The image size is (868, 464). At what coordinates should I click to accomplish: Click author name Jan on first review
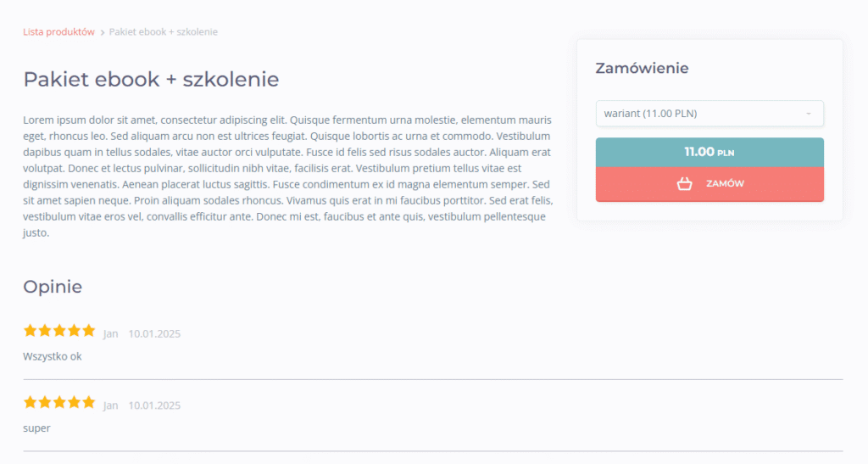(111, 334)
